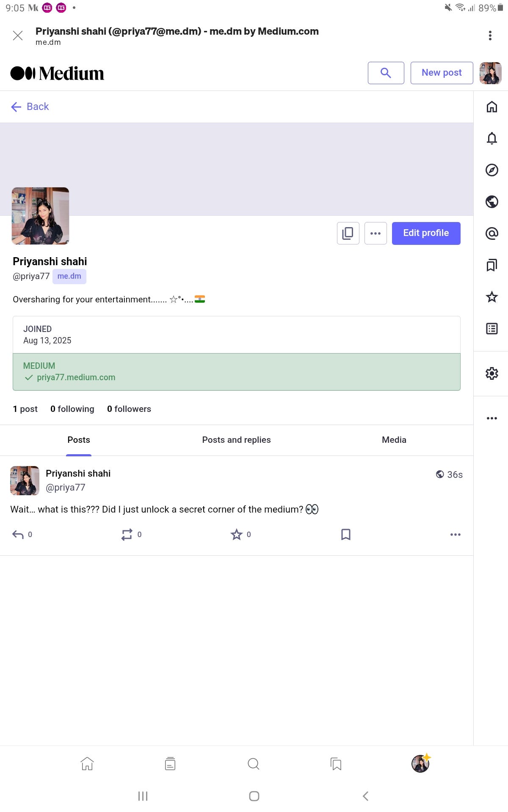This screenshot has height=812, width=508.
Task: Copy profile link using the copy icon
Action: point(347,233)
